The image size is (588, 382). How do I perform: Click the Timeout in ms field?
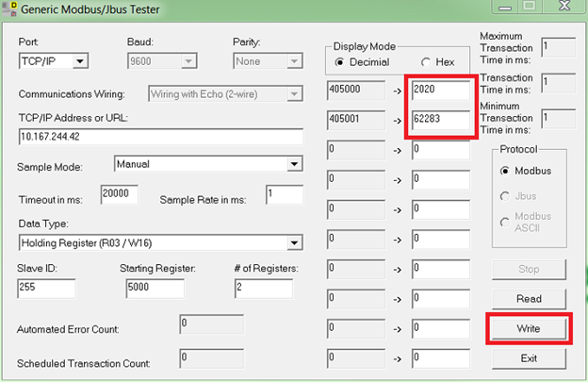click(x=120, y=194)
